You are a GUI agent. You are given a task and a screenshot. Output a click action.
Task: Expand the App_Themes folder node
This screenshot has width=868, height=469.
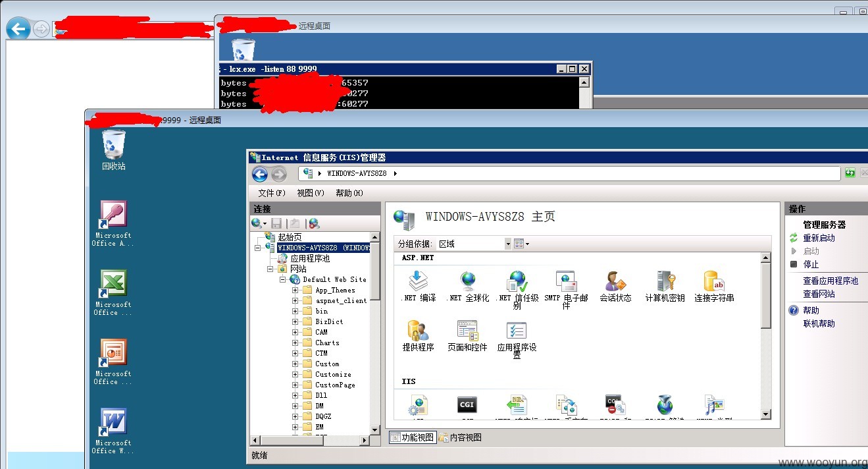(295, 290)
